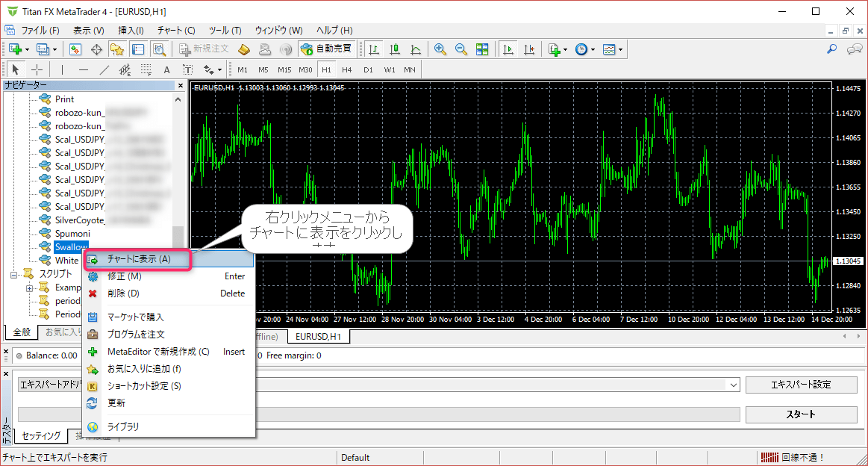Switch to D1 timeframe
Screen dimensions: 868x466
(368, 69)
